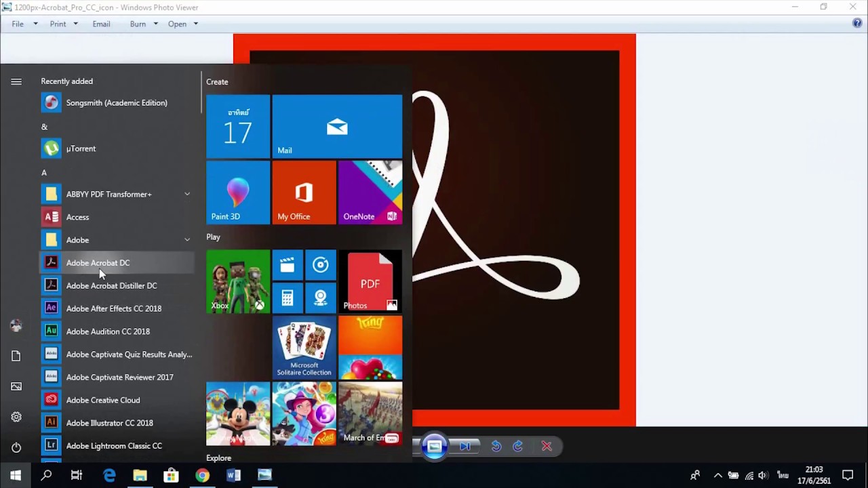Jump to letter A section header
The image size is (868, 488).
44,172
